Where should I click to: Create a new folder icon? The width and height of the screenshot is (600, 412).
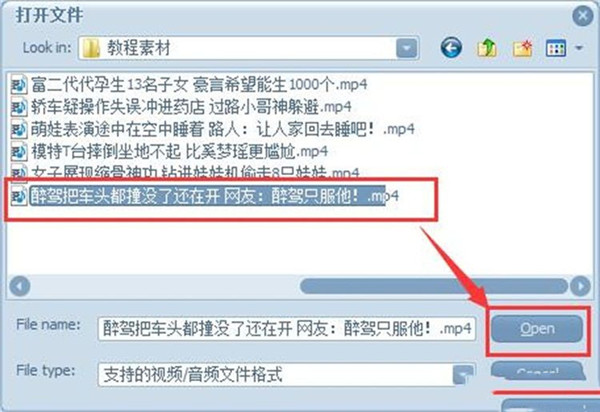point(523,48)
